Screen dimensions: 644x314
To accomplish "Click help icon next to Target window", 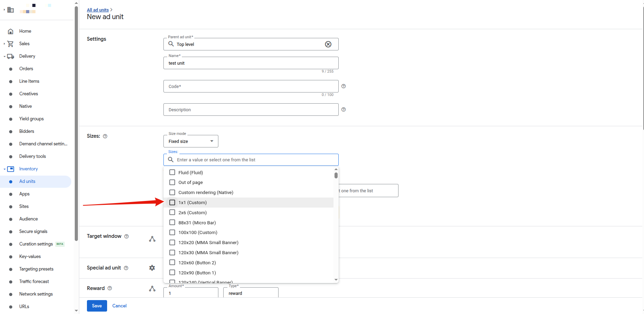I will [127, 236].
